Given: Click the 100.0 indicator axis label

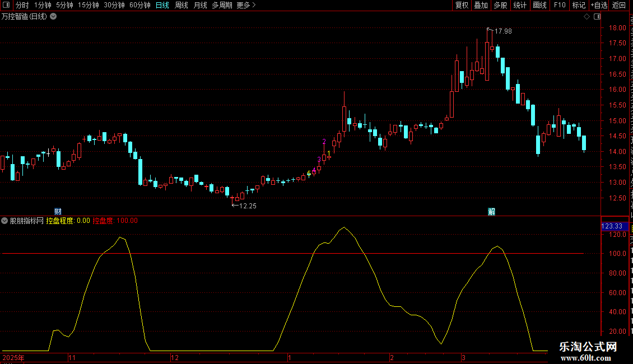Looking at the screenshot, I should pos(617,254).
